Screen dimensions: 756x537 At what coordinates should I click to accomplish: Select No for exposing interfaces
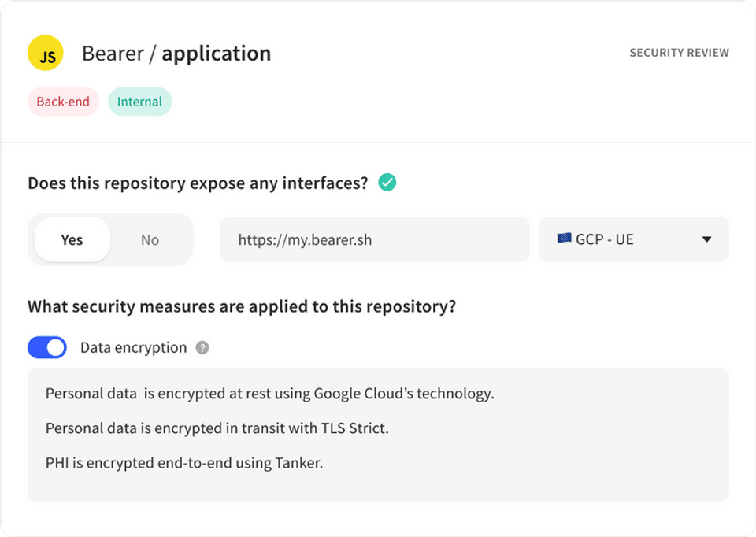coord(150,239)
